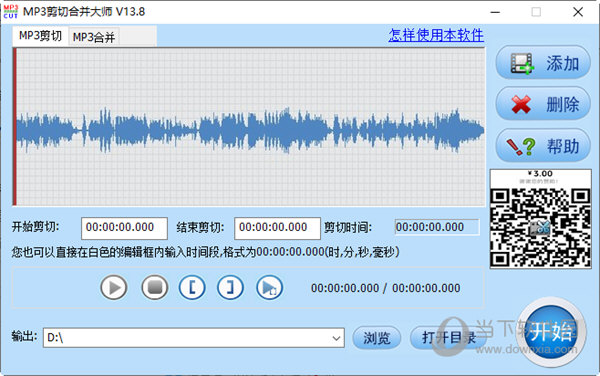Click the output path D:\ text box
Image resolution: width=600 pixels, height=376 pixels.
194,338
